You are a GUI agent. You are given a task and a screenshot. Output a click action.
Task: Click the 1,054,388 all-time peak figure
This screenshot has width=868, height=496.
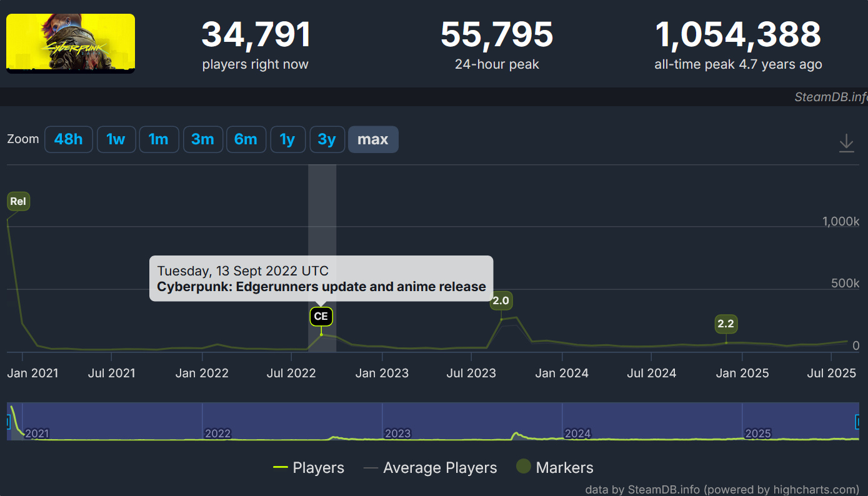[x=738, y=35]
